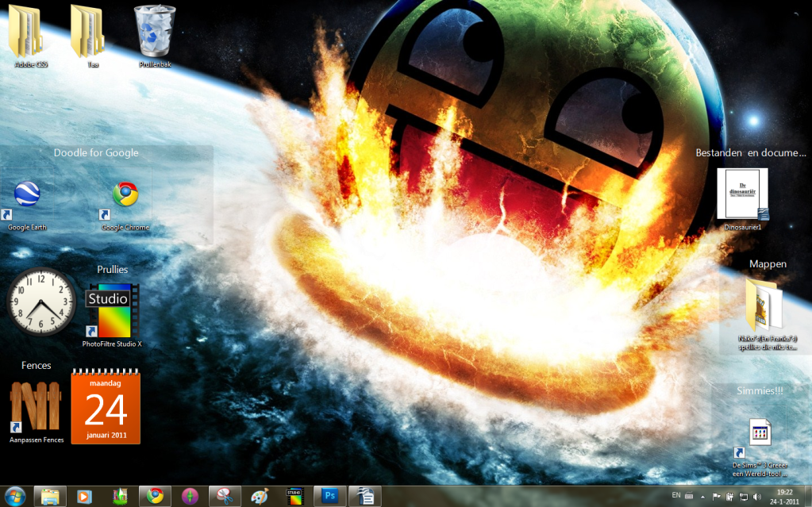Open Aanpassen Fences shortcut
The height and width of the screenshot is (507, 812).
pyautogui.click(x=37, y=412)
